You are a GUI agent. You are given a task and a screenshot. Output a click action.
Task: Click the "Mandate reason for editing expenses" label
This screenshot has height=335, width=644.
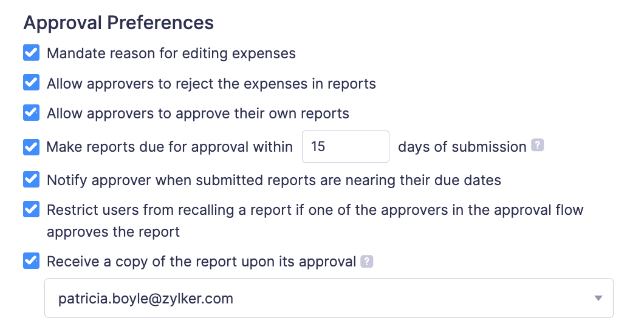click(x=171, y=53)
